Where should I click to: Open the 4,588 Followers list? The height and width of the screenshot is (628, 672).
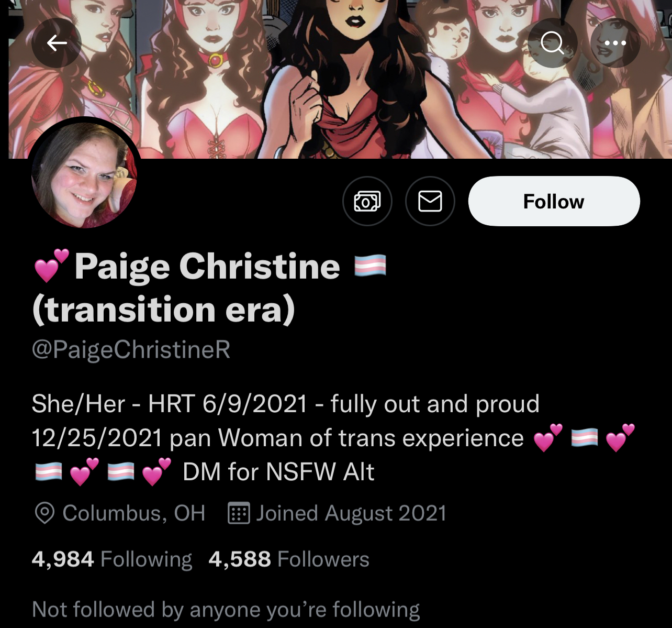(289, 559)
